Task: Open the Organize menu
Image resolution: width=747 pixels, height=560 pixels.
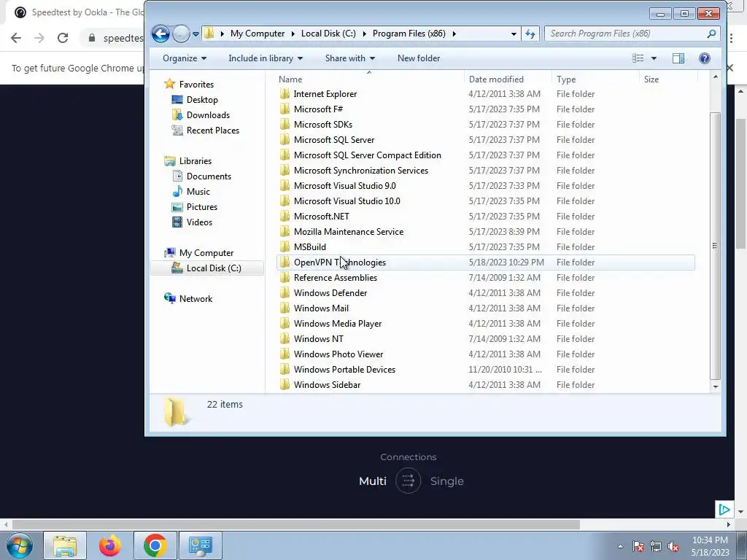Action: pos(185,58)
